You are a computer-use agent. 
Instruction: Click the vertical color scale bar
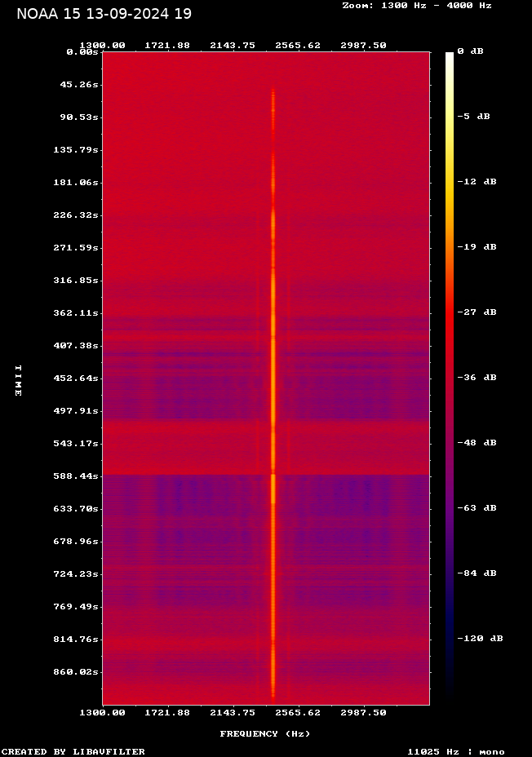pos(450,375)
